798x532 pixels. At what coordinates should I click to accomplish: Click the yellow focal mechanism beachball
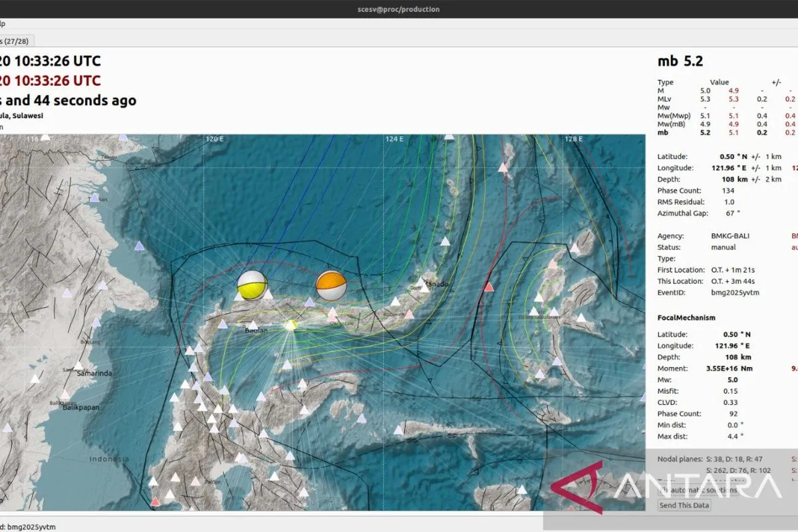252,285
